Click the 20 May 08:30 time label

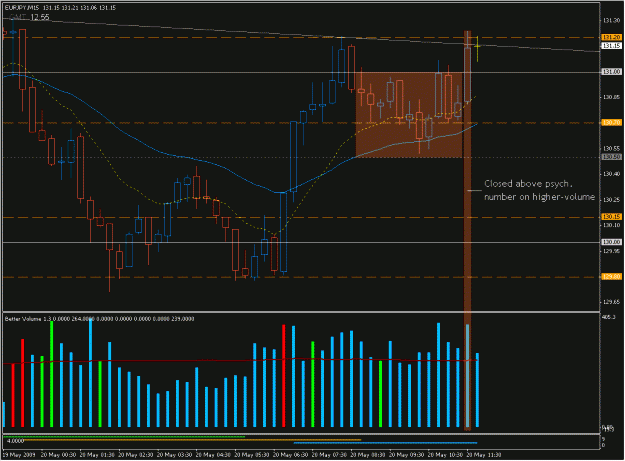(x=368, y=455)
